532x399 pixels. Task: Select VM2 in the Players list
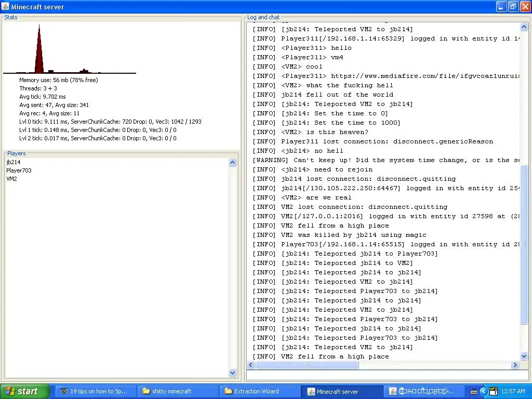pyautogui.click(x=11, y=179)
